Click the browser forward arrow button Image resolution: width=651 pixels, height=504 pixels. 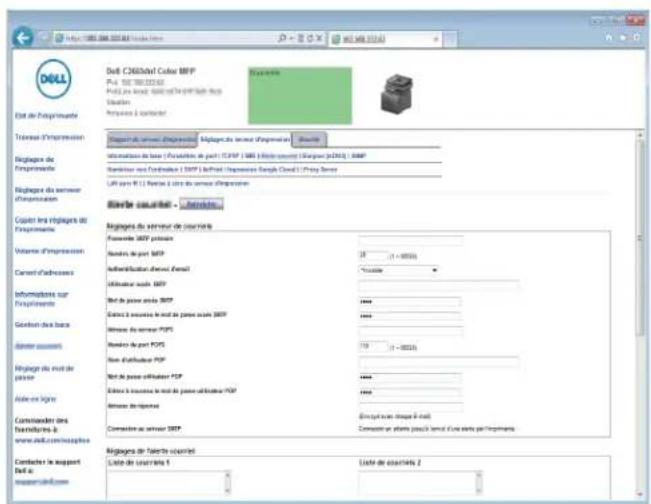pos(44,38)
